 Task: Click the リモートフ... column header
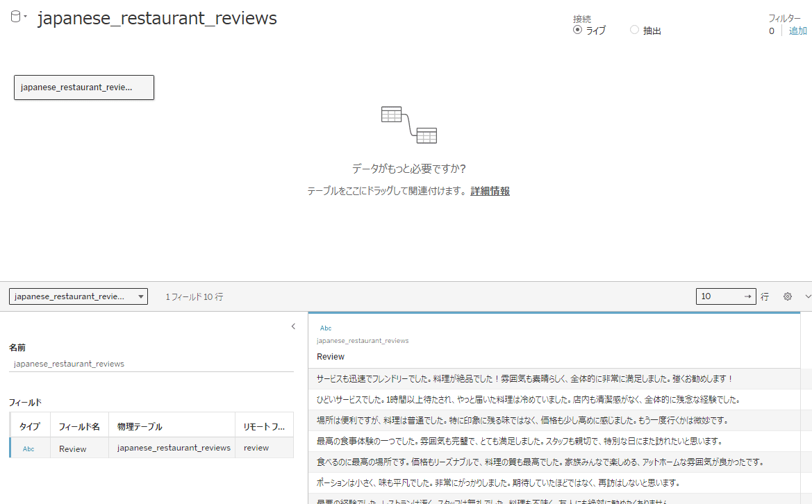click(264, 426)
